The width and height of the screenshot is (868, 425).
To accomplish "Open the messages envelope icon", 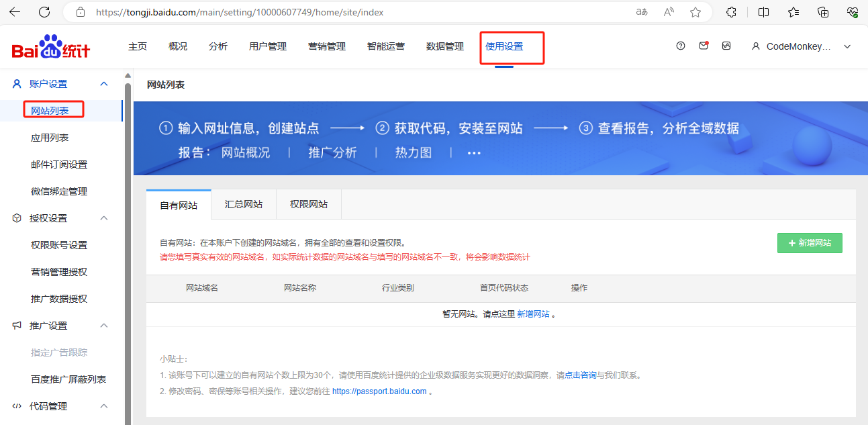I will [x=704, y=46].
